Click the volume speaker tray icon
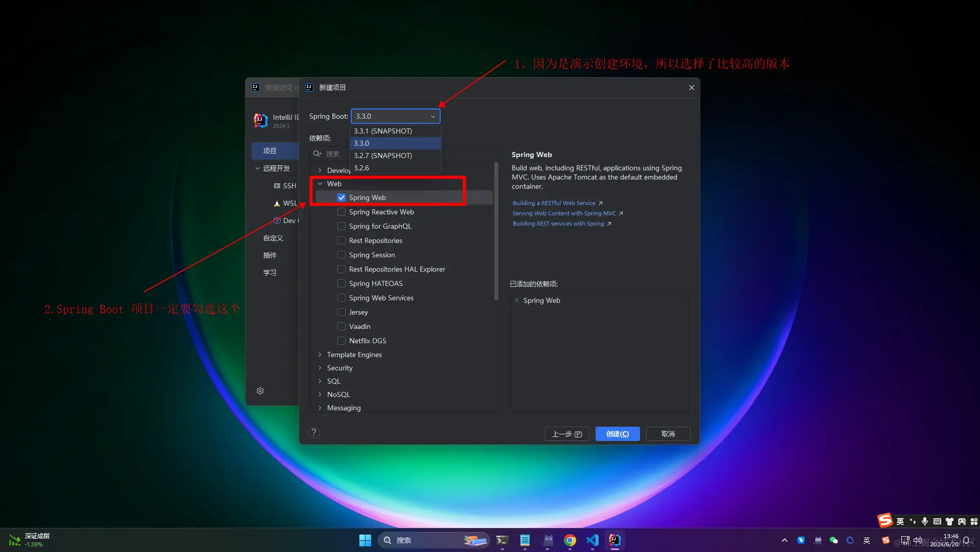This screenshot has height=552, width=980. (x=918, y=540)
